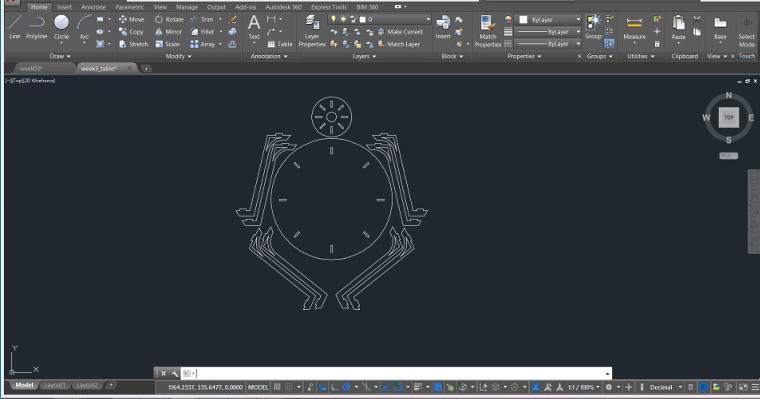The width and height of the screenshot is (760, 399).
Task: Open the Parametric ribbon tab
Action: (x=129, y=7)
